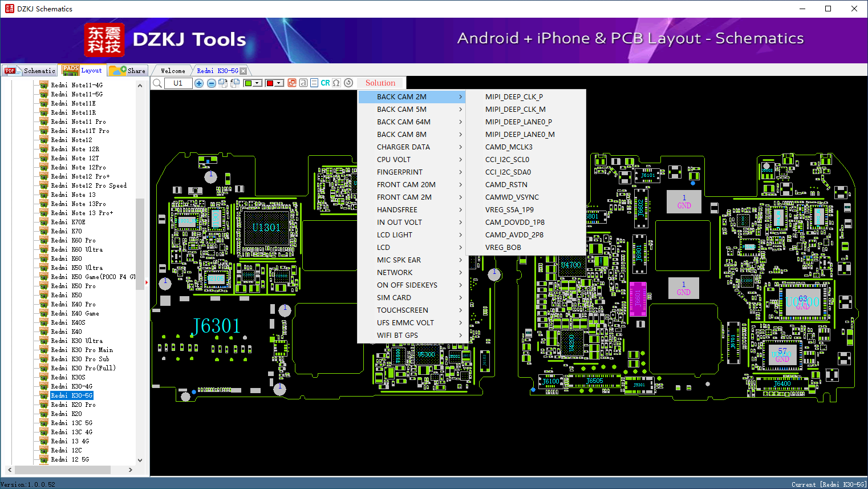Expand the SIM CARD submenu arrow
Screen dimensions: 868x489
(460, 298)
